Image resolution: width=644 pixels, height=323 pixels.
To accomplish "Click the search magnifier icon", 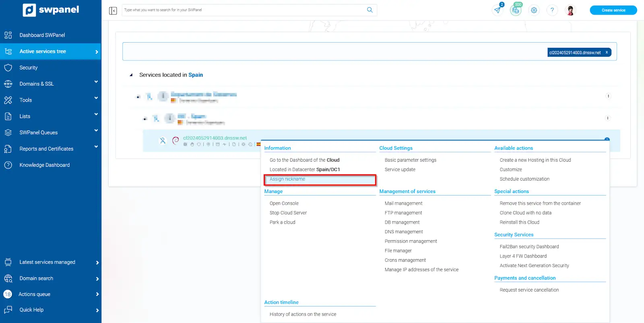I will pos(369,10).
